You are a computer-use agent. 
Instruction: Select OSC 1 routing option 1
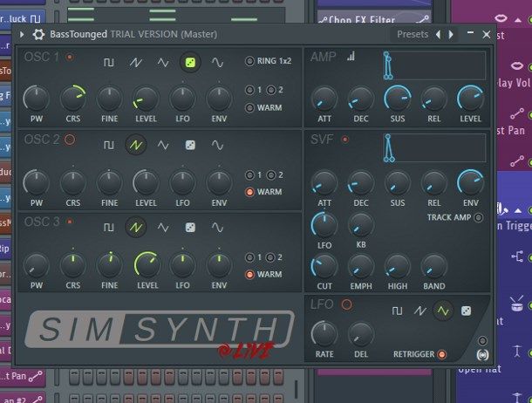click(x=249, y=90)
